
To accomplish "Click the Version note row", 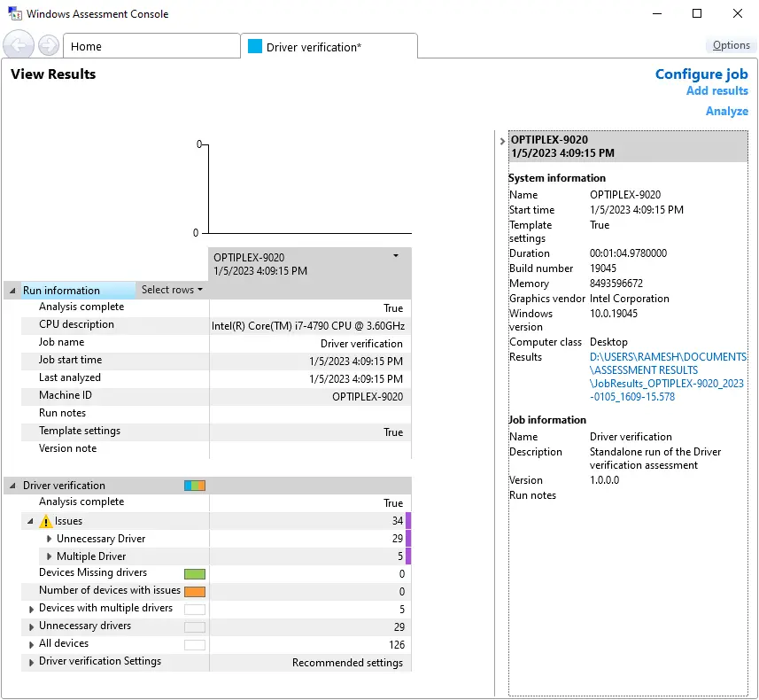I will (216, 449).
